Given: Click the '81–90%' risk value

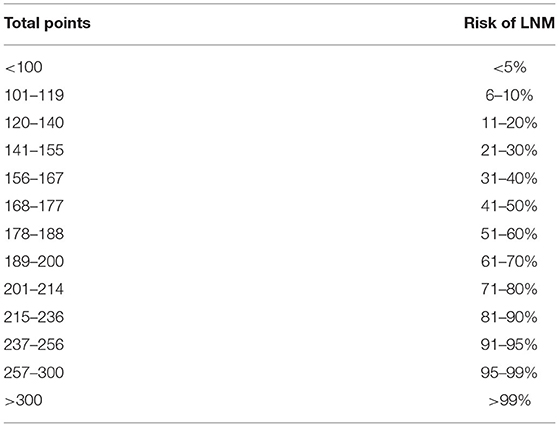Looking at the screenshot, I should (509, 317).
